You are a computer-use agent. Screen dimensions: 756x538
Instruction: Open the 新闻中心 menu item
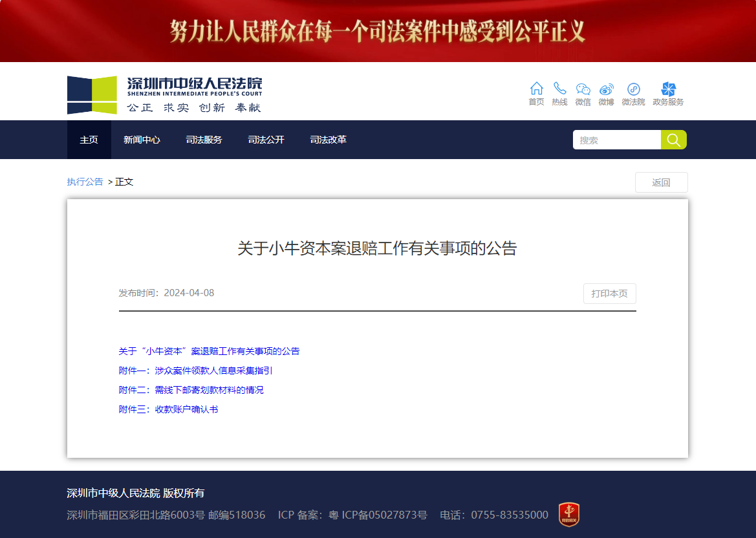(x=142, y=140)
